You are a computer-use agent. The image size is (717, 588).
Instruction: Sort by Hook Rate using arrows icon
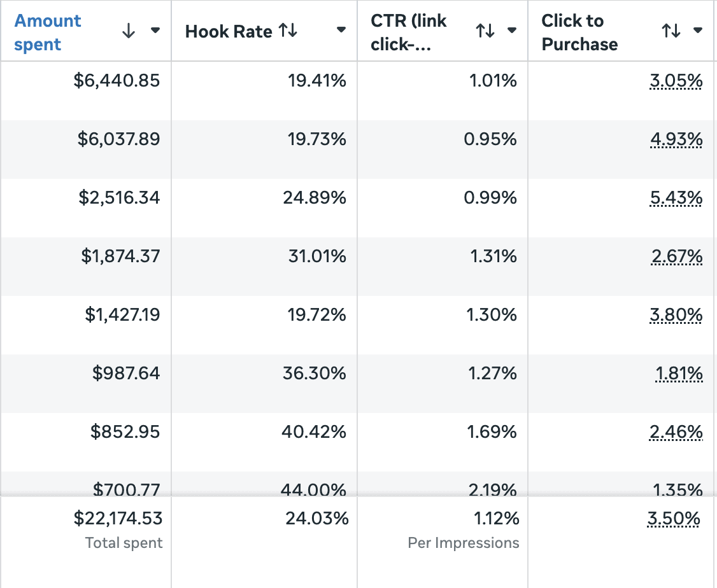pyautogui.click(x=288, y=31)
